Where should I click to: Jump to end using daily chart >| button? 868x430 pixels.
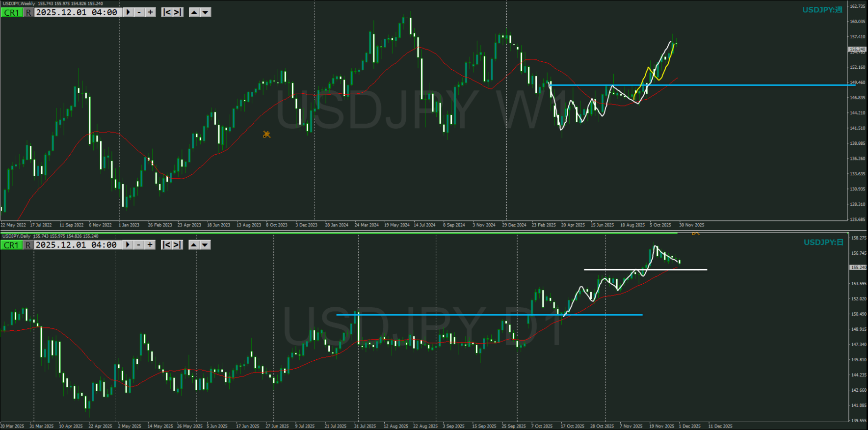178,244
